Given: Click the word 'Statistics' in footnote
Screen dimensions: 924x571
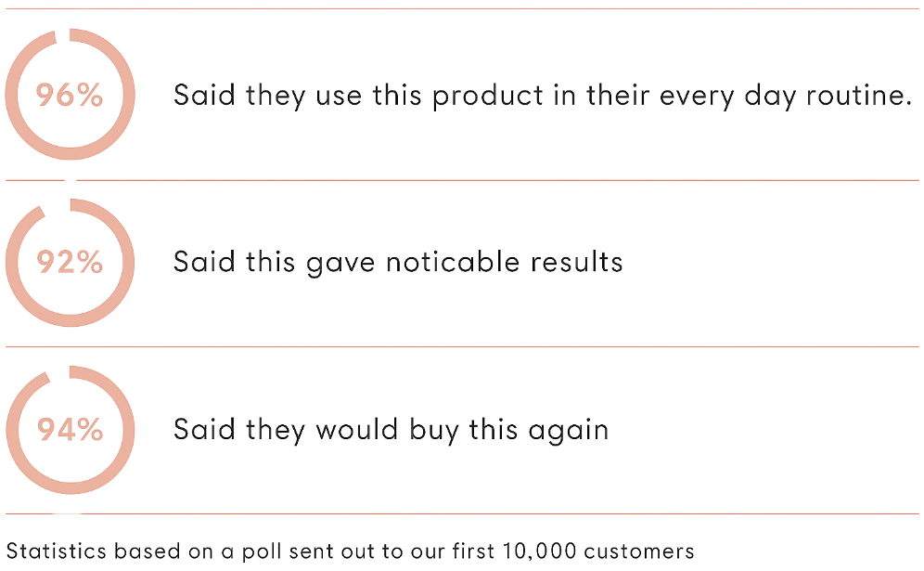Looking at the screenshot, I should click(56, 551).
